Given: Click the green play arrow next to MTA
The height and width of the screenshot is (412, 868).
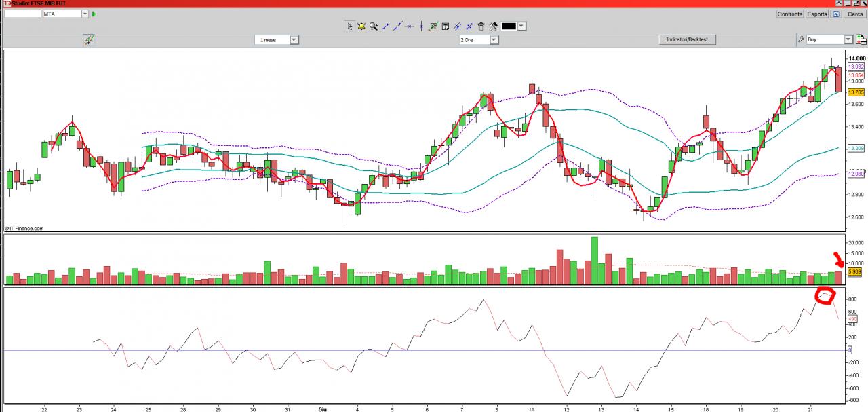Looking at the screenshot, I should click(94, 14).
